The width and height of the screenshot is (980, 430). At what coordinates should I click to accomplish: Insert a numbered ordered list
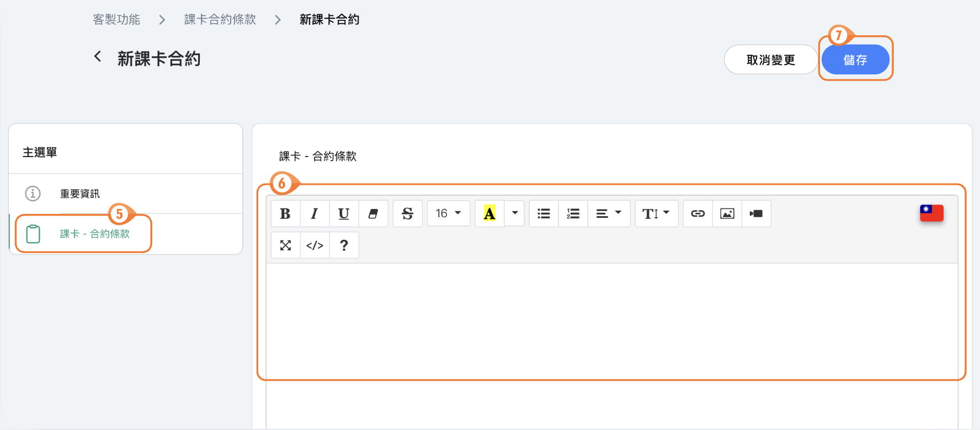coord(573,214)
